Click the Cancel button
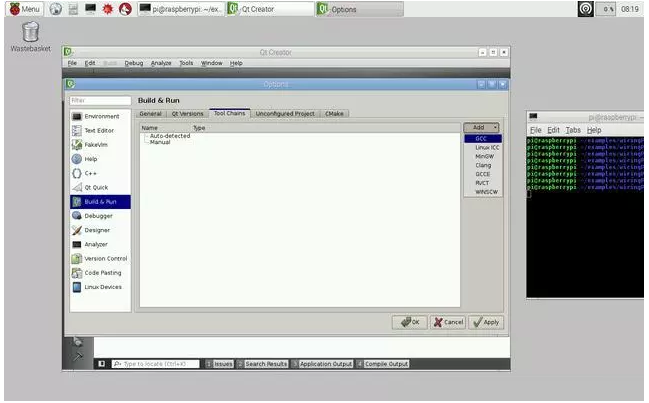Screen dimensions: 649x403 tap(448, 322)
